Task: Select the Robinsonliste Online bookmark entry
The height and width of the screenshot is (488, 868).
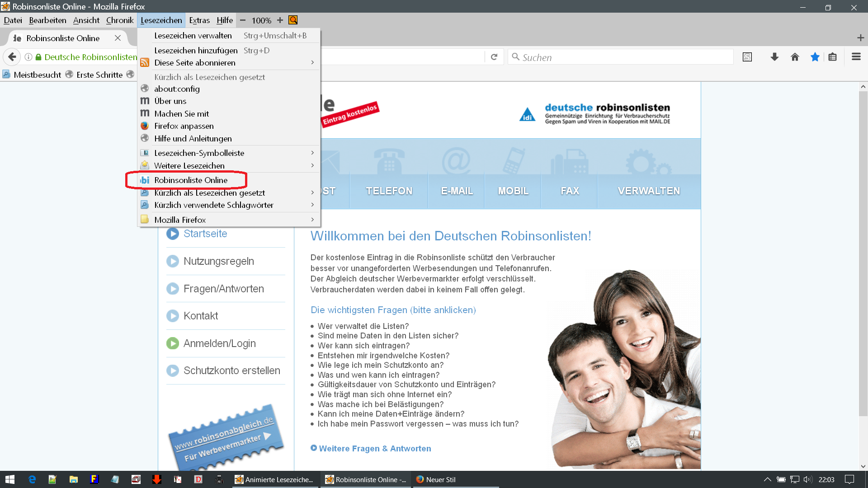Action: coord(191,180)
